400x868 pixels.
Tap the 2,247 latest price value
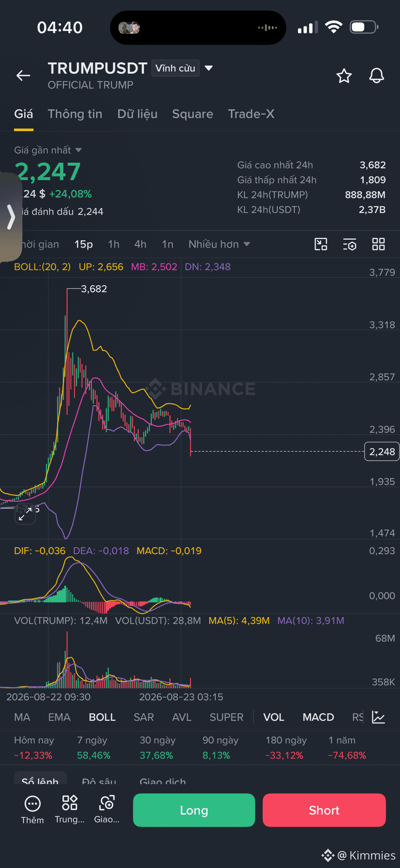click(x=48, y=172)
